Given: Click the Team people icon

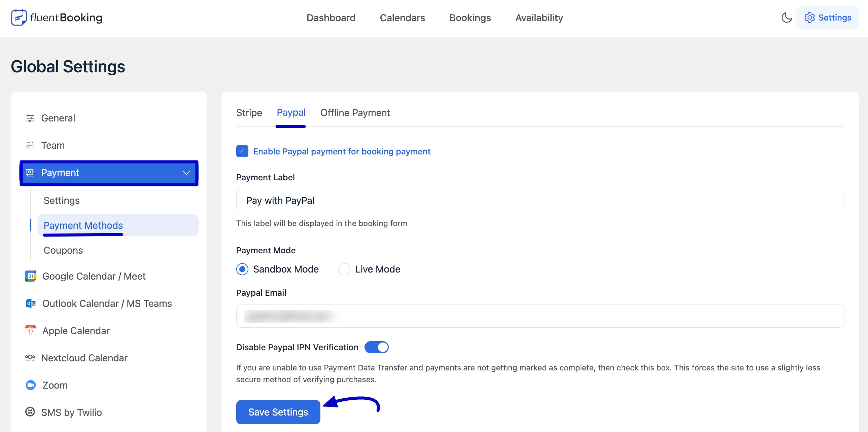Looking at the screenshot, I should pos(30,145).
